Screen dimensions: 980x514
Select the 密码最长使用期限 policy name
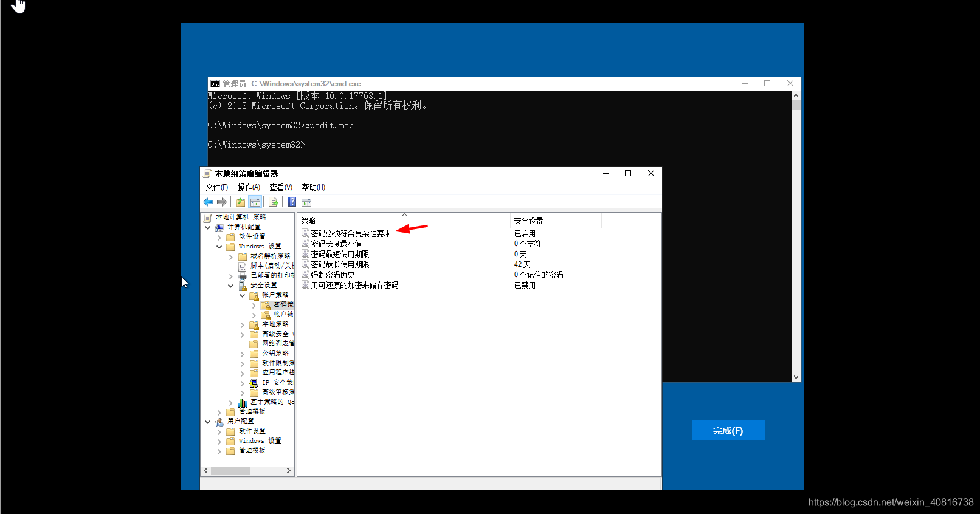click(x=340, y=264)
